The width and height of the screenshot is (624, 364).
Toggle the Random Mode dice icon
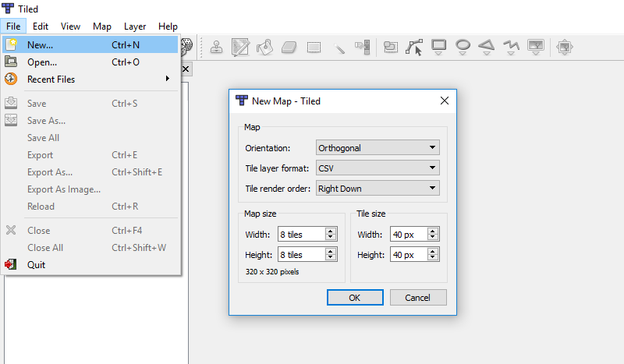point(186,47)
